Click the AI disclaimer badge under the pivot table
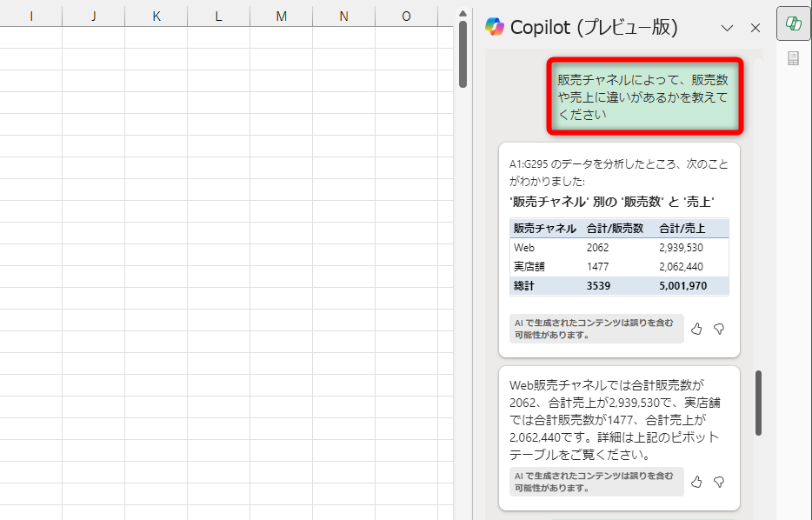This screenshot has height=520, width=812. 596,329
